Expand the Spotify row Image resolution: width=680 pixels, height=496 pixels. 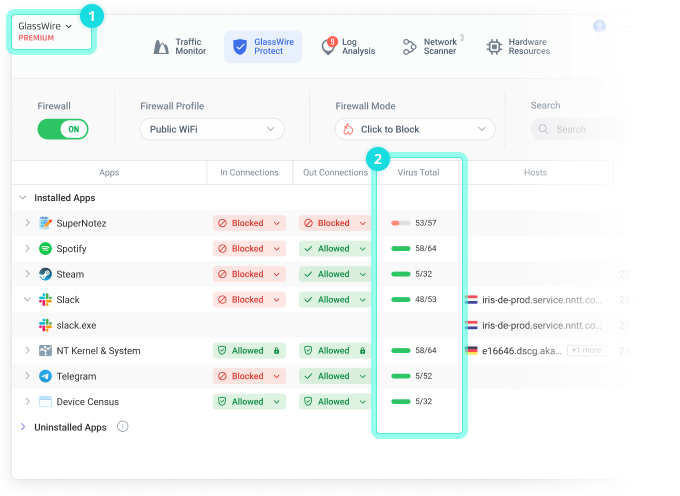[x=27, y=248]
